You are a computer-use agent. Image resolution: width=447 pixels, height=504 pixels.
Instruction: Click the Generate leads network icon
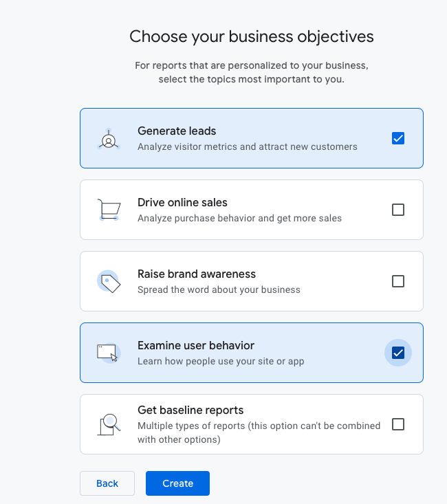[x=109, y=139]
